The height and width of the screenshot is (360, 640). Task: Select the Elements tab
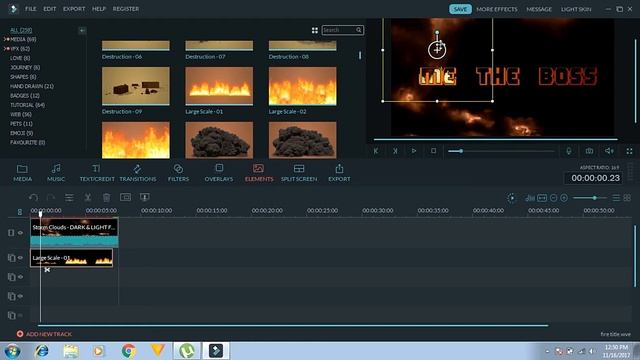[x=259, y=173]
